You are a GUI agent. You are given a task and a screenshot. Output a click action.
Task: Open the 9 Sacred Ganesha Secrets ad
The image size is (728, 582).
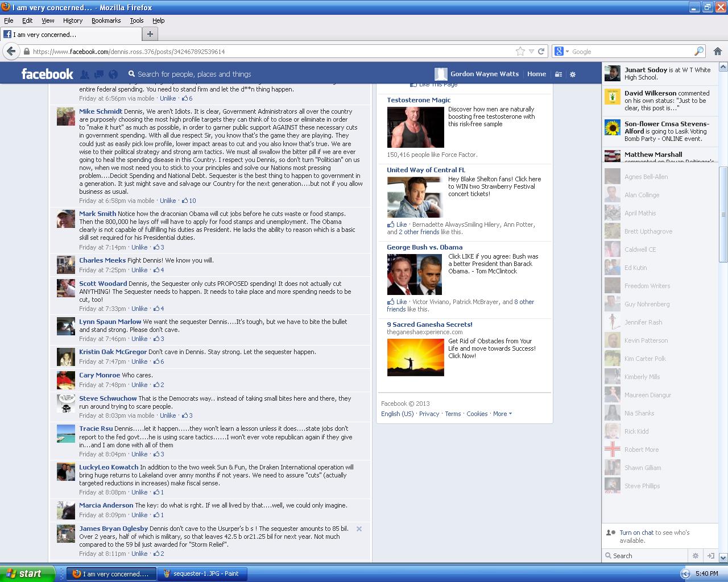[429, 325]
